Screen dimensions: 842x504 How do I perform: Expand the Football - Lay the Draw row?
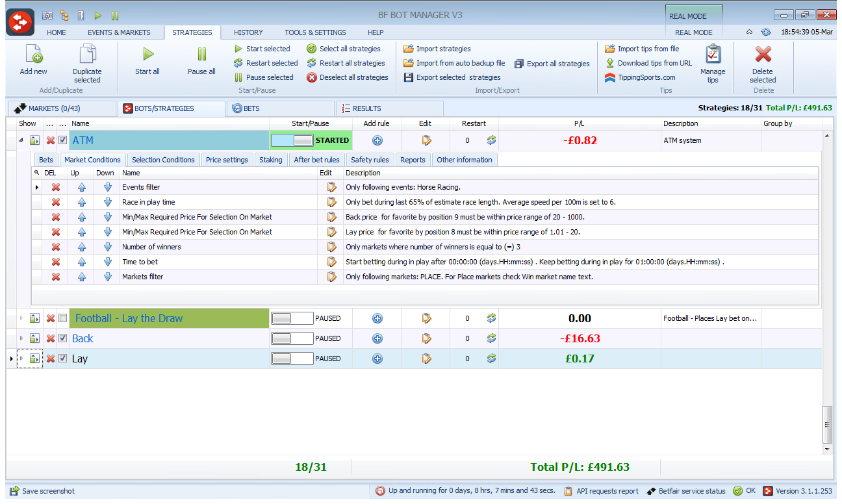point(21,318)
